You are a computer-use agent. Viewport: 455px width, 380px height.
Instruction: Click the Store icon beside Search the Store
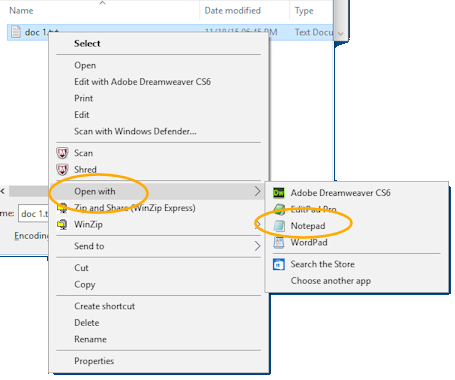click(279, 264)
